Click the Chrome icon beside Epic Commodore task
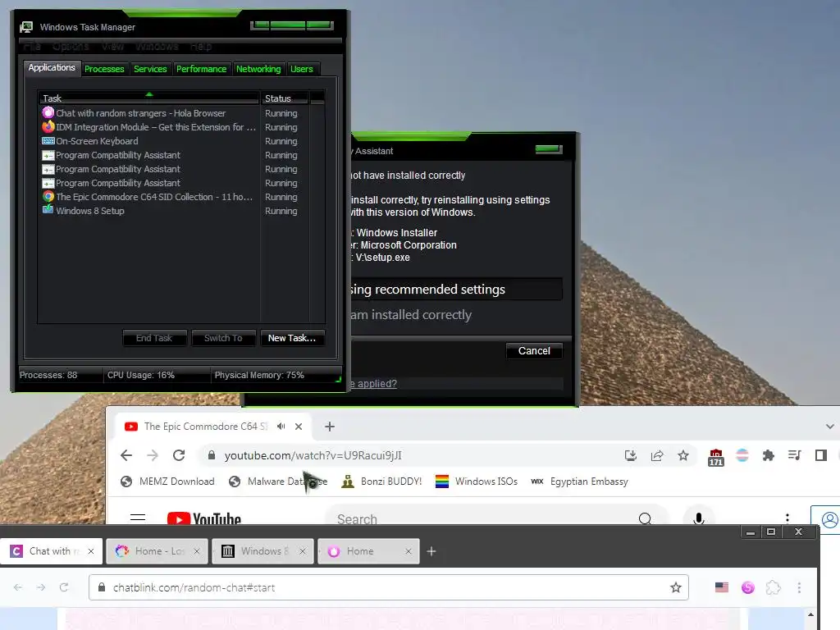840x630 pixels. tap(48, 197)
